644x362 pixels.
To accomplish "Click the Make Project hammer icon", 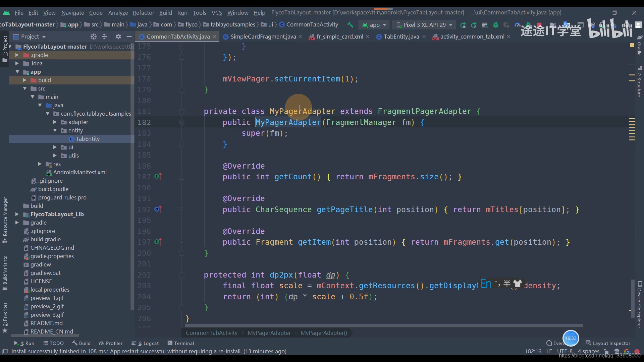I will 350,25.
